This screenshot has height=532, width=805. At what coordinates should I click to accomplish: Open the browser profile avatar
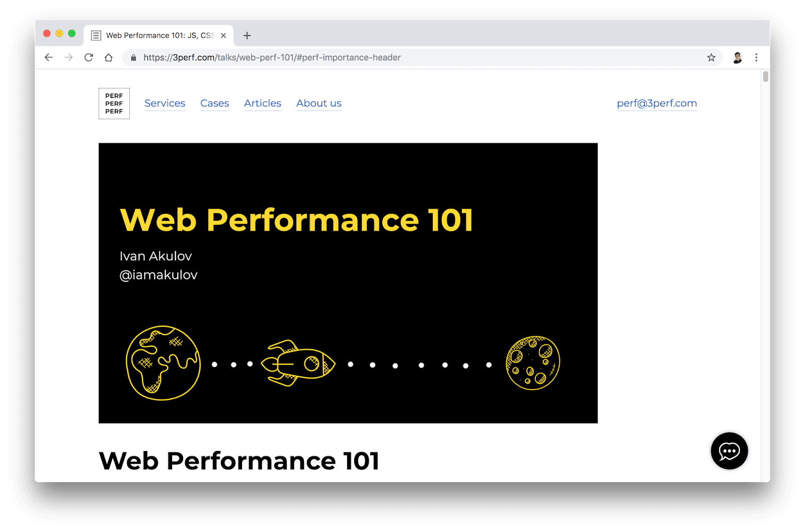(737, 57)
